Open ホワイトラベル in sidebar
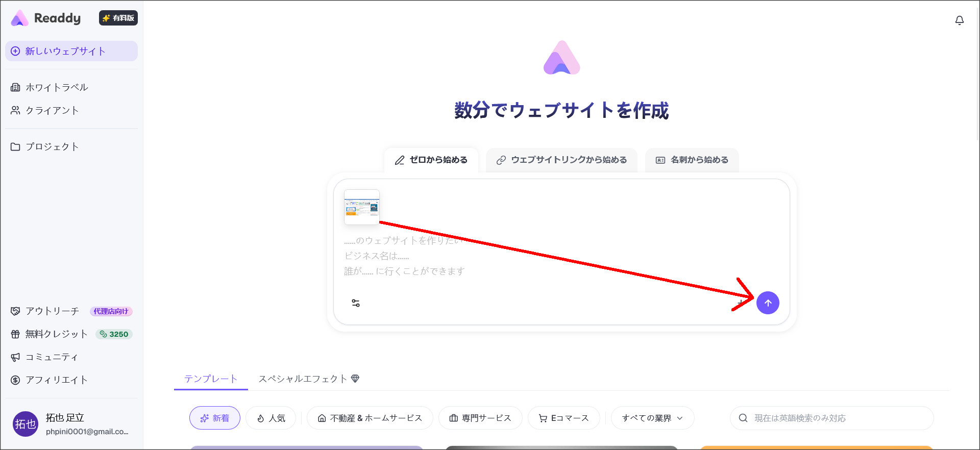The image size is (980, 450). [x=71, y=87]
